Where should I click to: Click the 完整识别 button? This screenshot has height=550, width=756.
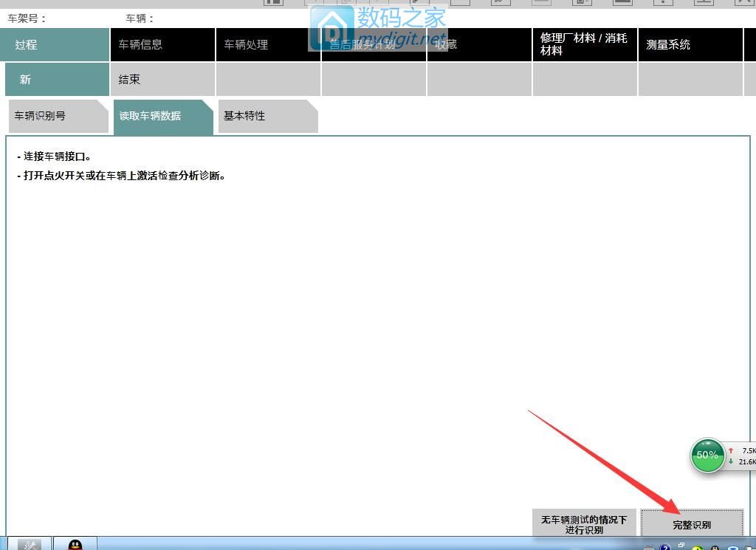692,523
